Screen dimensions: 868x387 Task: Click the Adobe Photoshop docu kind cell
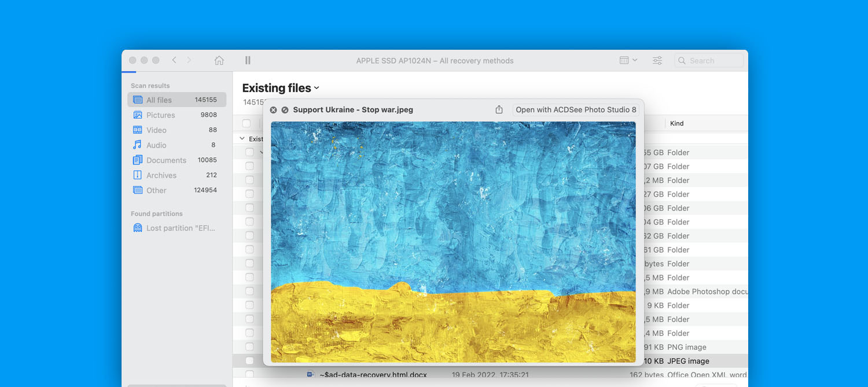(708, 292)
